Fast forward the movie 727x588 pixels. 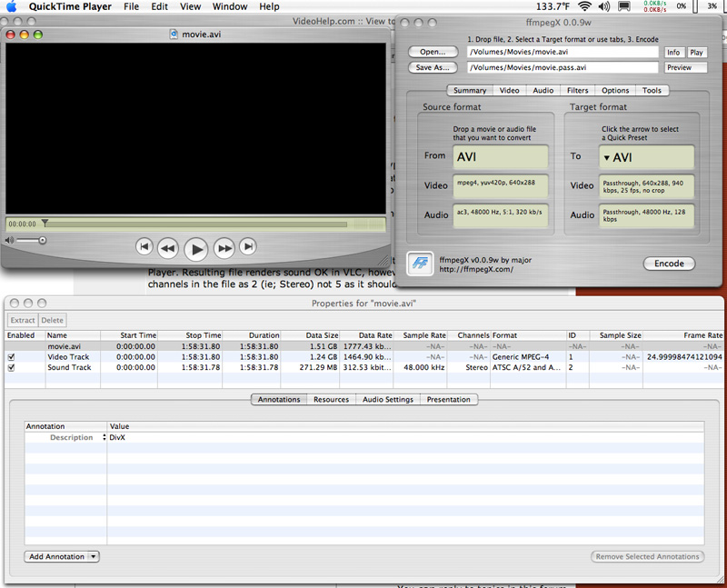coord(224,248)
